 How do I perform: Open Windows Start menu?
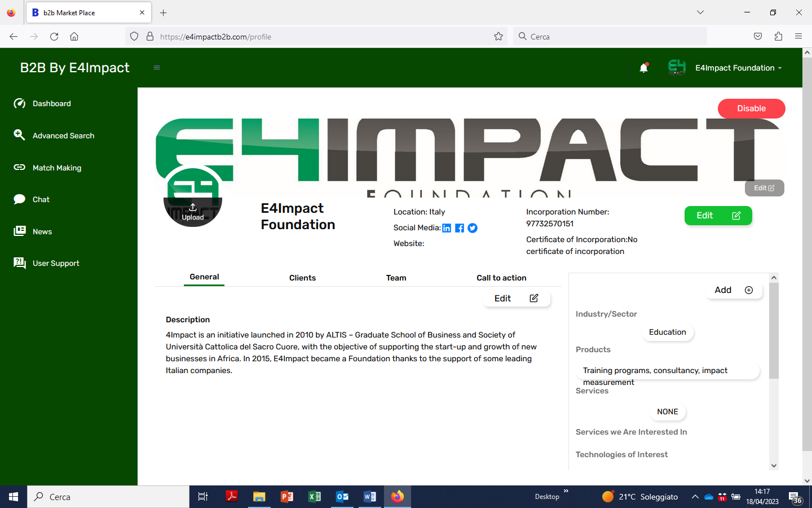pyautogui.click(x=14, y=497)
